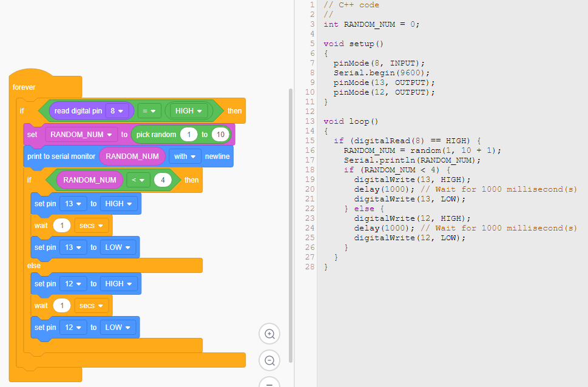The image size is (588, 387).
Task: Click the comparison value field 4
Action: pyautogui.click(x=163, y=180)
